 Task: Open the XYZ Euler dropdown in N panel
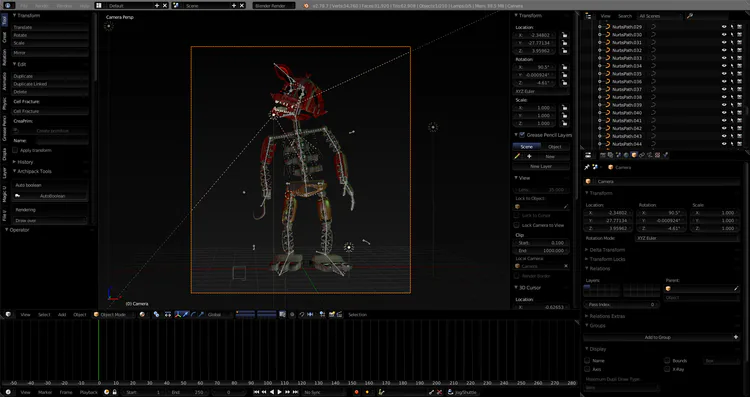pyautogui.click(x=541, y=91)
